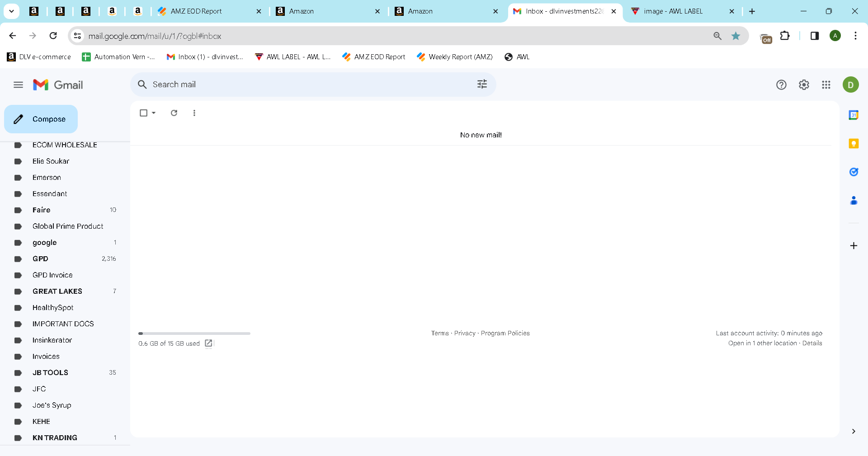Open storage management external link icon
This screenshot has height=456, width=868.
click(x=208, y=343)
